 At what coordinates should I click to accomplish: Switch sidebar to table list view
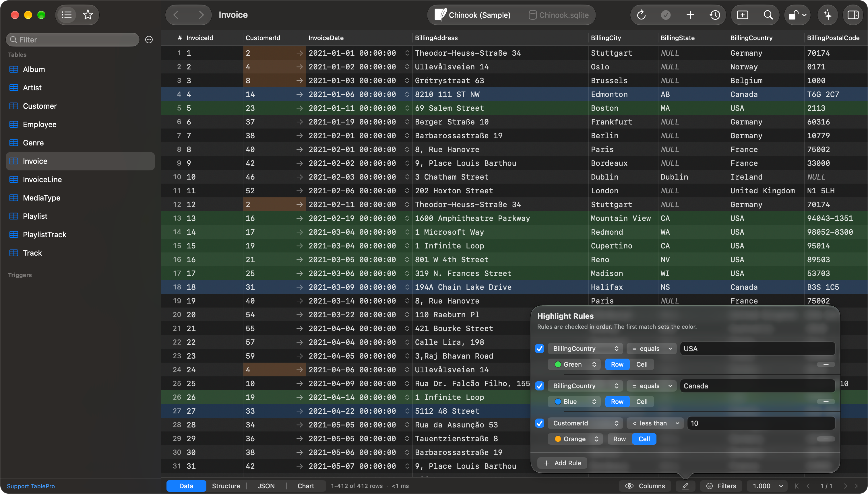(67, 15)
